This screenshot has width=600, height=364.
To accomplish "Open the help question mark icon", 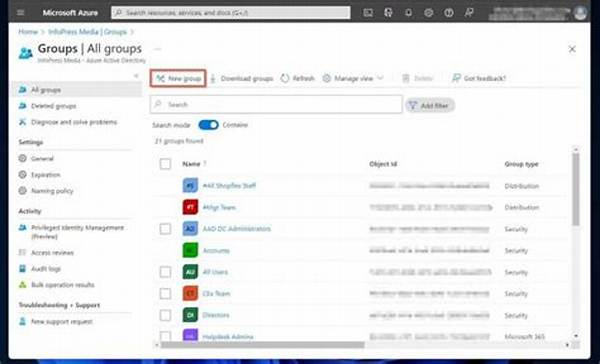I will 448,13.
